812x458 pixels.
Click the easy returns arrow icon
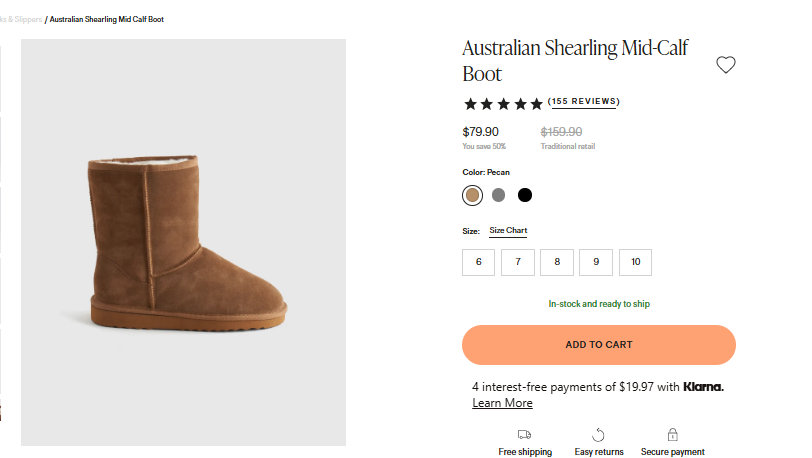coord(598,434)
